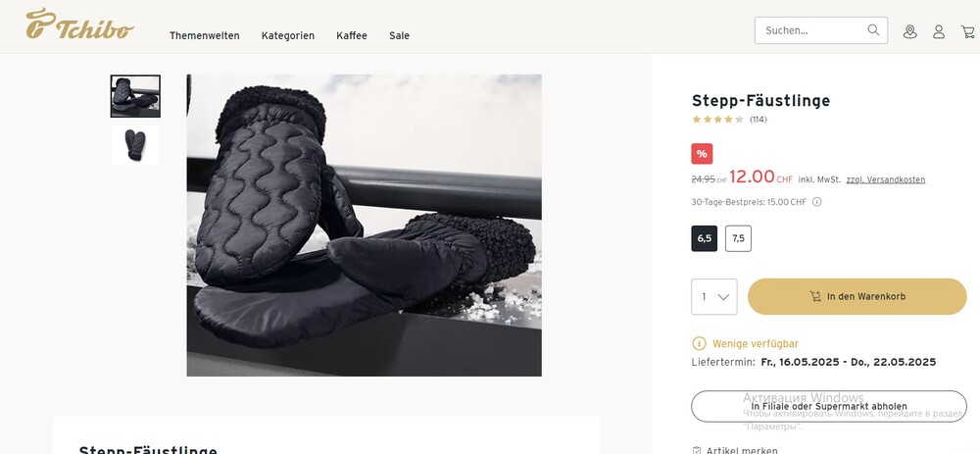980x454 pixels.
Task: Click the Tchibo logo
Action: 80,24
